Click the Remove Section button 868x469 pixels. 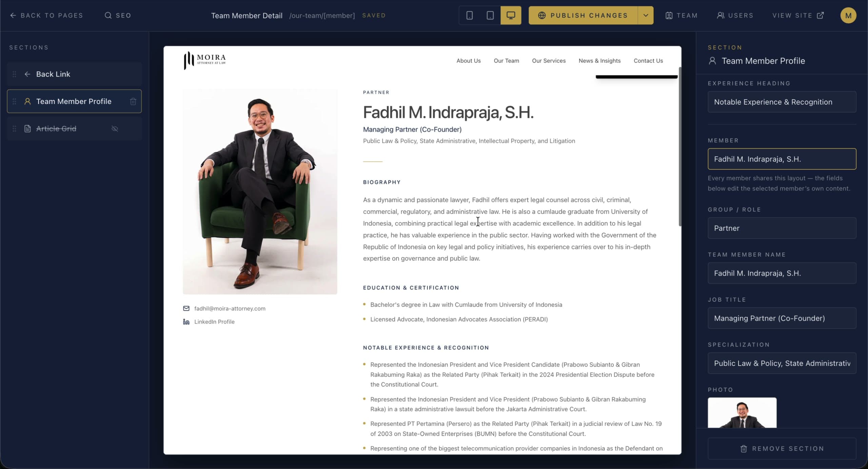coord(782,449)
